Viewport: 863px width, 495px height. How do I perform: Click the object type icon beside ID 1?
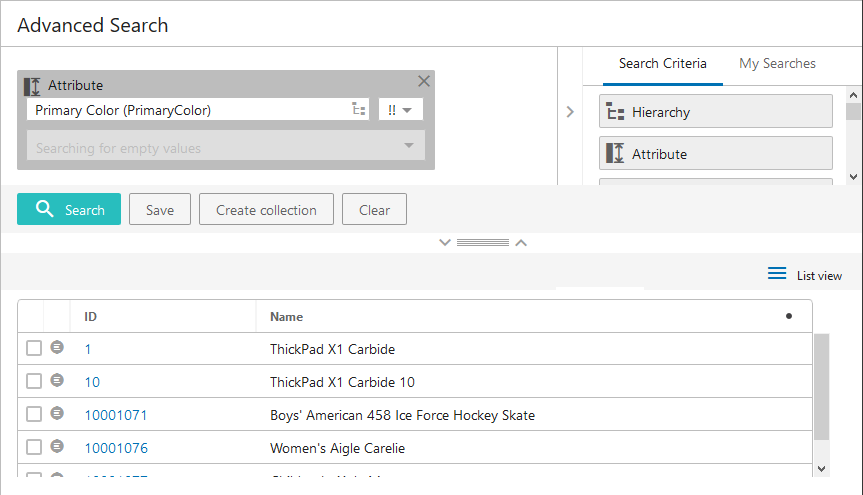click(x=57, y=348)
